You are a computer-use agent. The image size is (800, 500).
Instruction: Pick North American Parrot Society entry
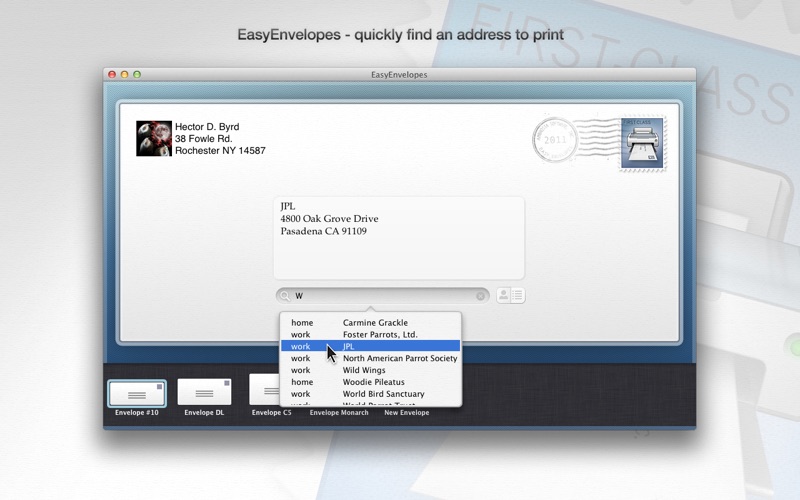370,358
